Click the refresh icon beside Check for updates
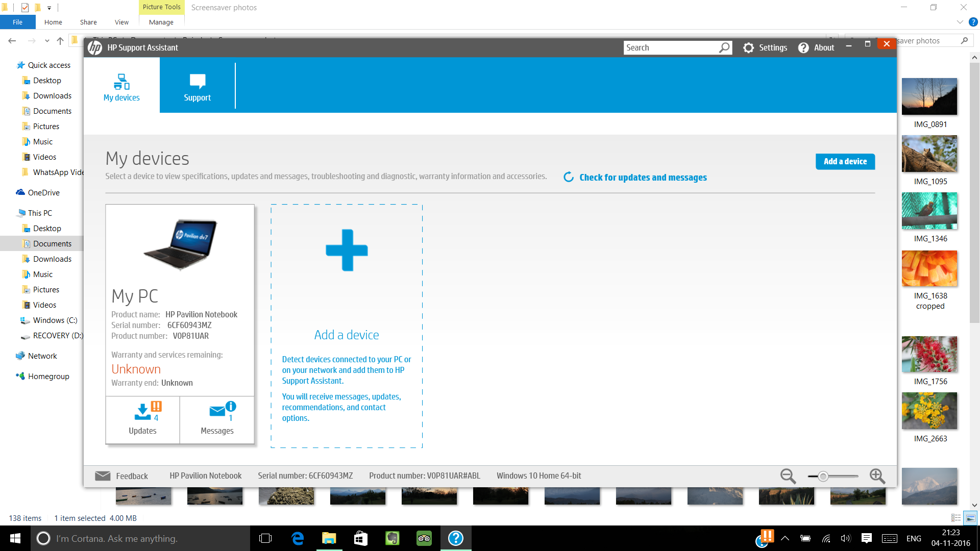The height and width of the screenshot is (551, 980). click(569, 177)
